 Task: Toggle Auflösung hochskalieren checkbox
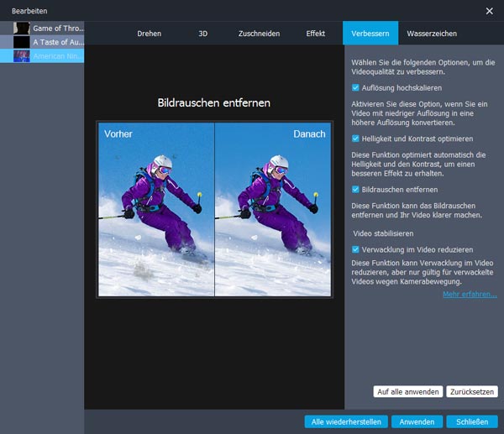(356, 87)
